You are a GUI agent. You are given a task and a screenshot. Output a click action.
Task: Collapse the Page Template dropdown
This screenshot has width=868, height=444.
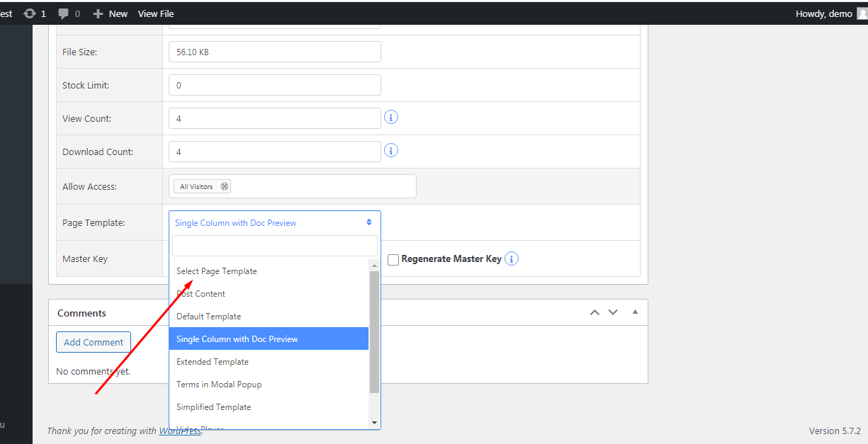pos(275,222)
